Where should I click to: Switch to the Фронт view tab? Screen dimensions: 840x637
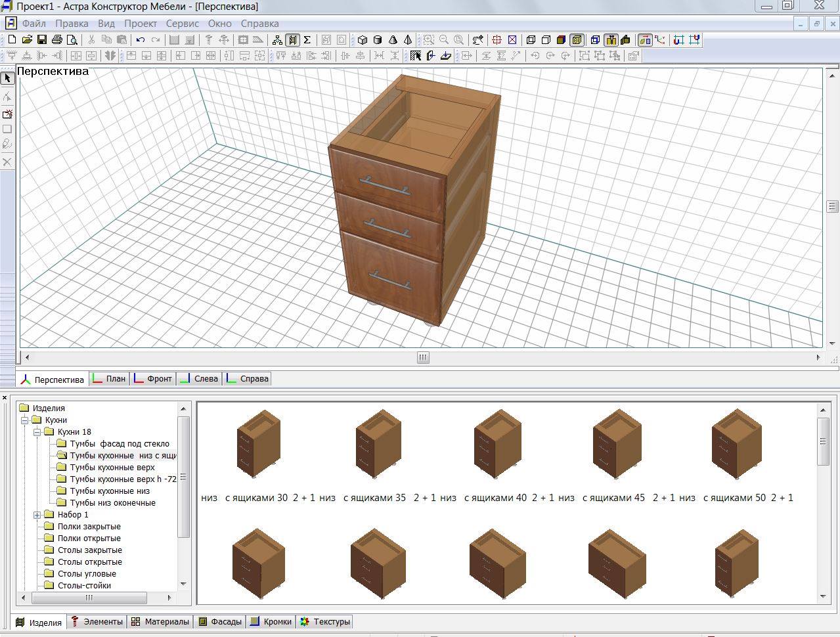[153, 379]
